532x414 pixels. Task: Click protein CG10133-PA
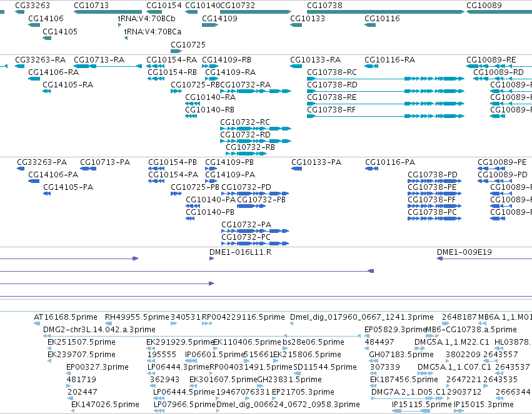pyautogui.click(x=316, y=162)
